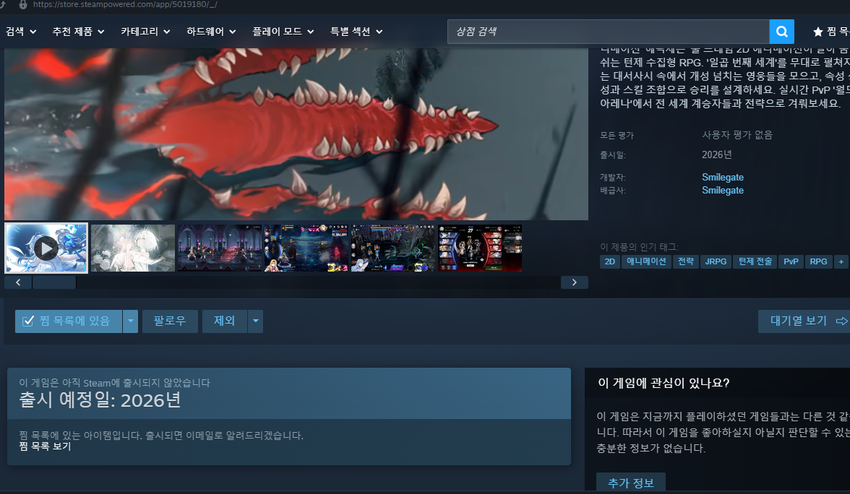The height and width of the screenshot is (494, 850).
Task: Click the 이 게임에 관심이 있나요? heading
Action: coord(664,383)
